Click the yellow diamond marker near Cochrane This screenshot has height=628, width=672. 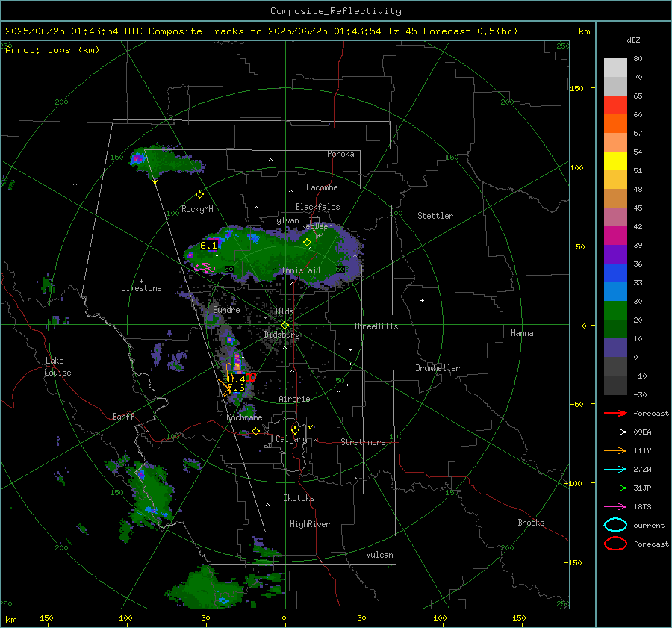255,431
